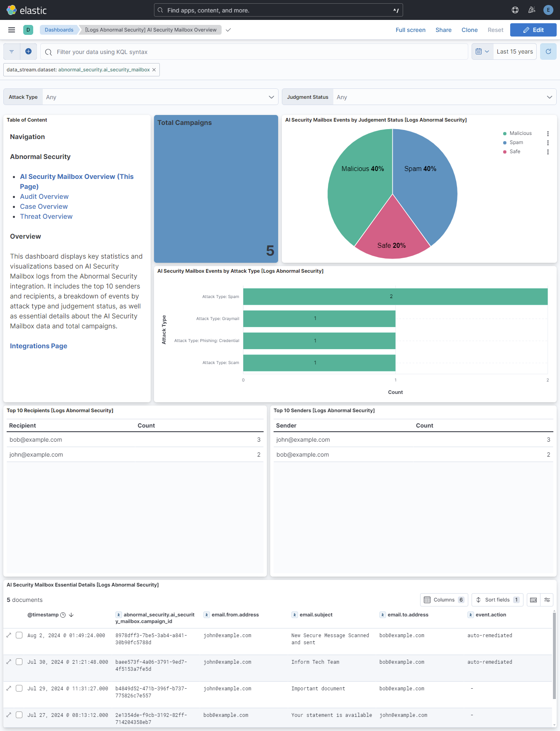The height and width of the screenshot is (731, 560).
Task: Open the help menu icon
Action: (515, 10)
